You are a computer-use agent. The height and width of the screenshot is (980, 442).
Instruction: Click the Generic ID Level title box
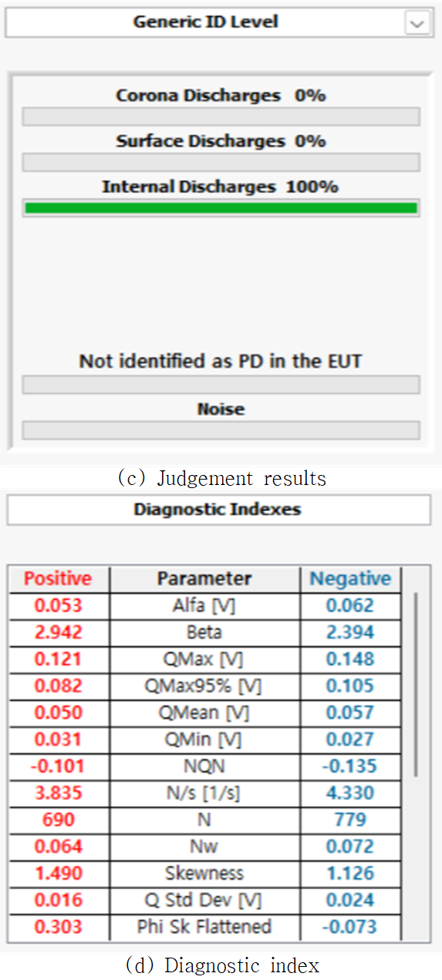tap(205, 22)
